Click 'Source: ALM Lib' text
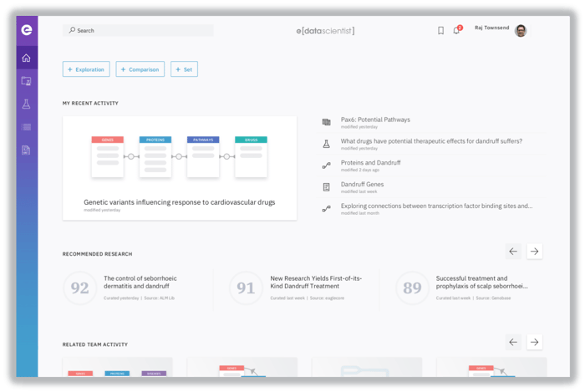 tap(160, 298)
